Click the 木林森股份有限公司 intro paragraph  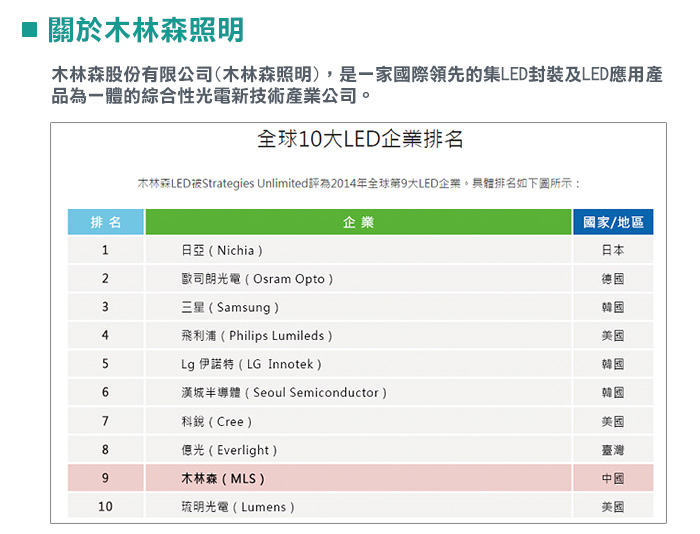click(x=357, y=85)
